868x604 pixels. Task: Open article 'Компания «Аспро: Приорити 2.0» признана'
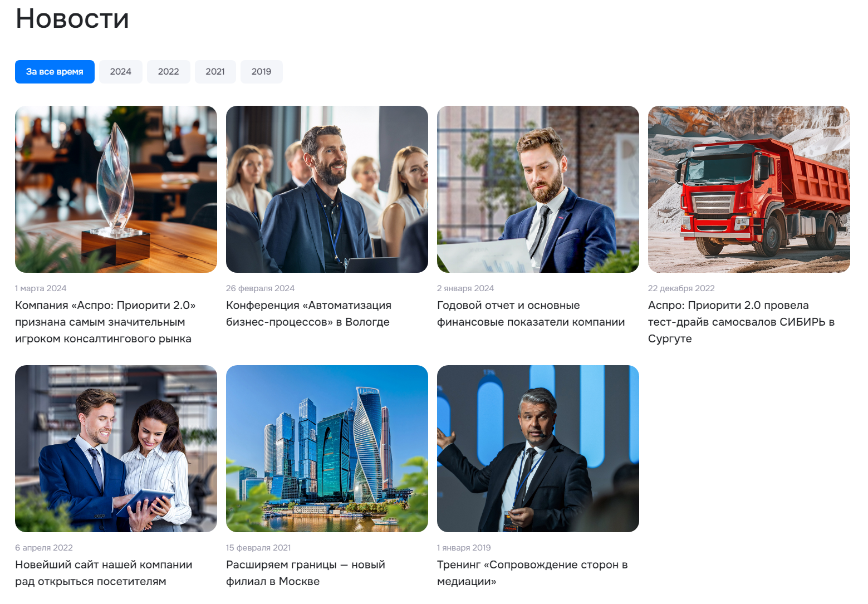point(105,322)
